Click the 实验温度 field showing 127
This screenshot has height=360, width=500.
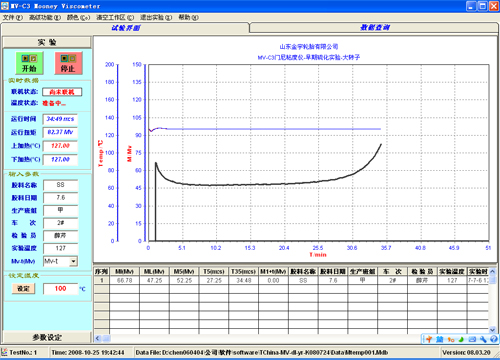(61, 248)
